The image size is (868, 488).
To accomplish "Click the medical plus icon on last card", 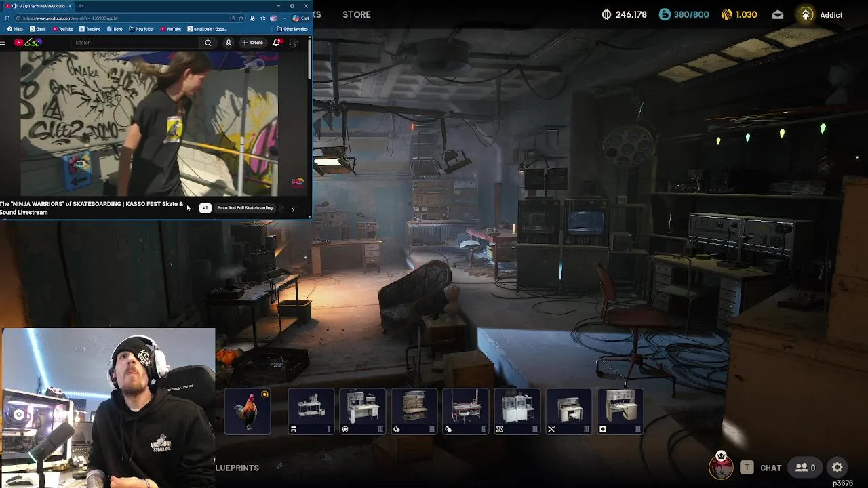I will [x=603, y=429].
